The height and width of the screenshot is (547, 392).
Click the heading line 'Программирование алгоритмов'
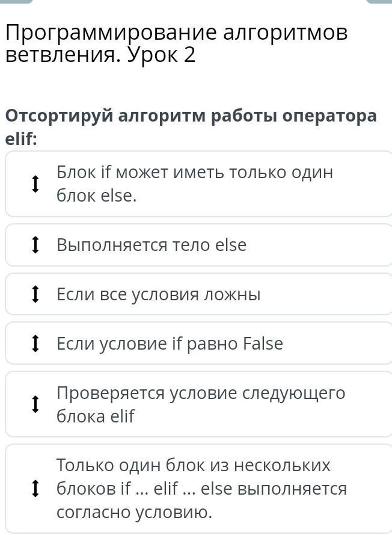tap(176, 33)
